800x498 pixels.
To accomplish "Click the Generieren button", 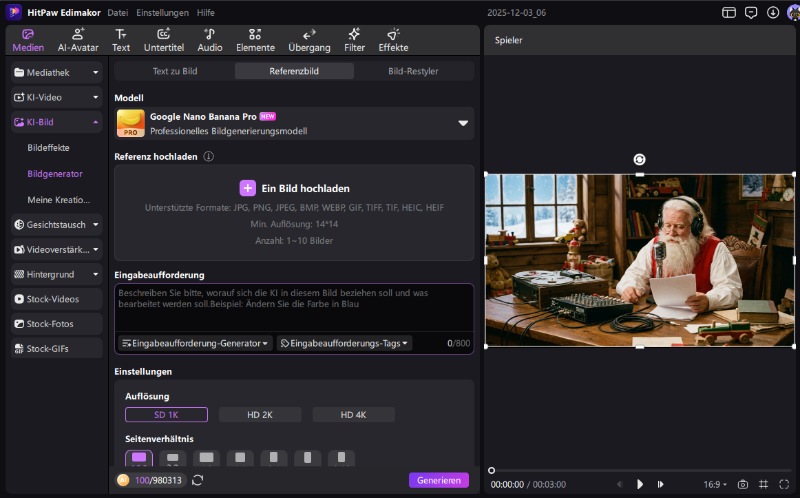I will (438, 480).
